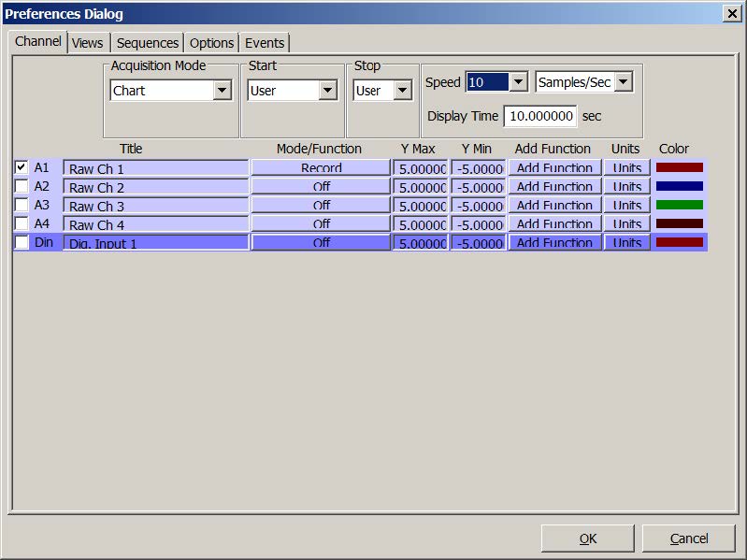
Task: Click the OK button
Action: point(587,538)
